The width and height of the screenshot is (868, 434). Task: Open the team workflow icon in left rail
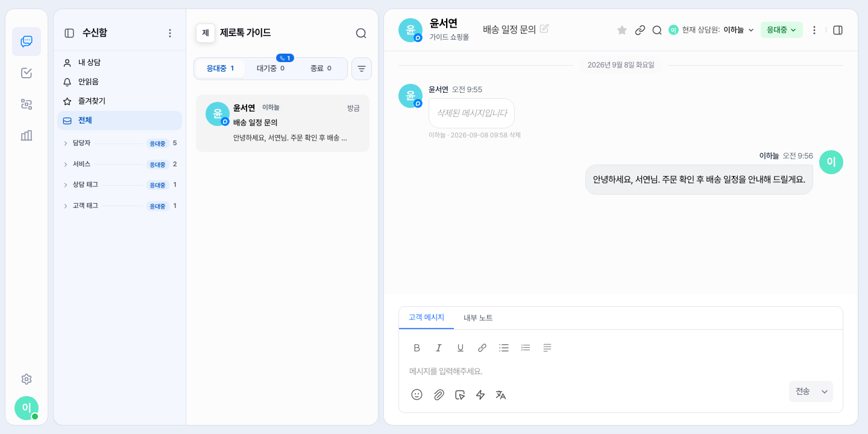(x=27, y=104)
